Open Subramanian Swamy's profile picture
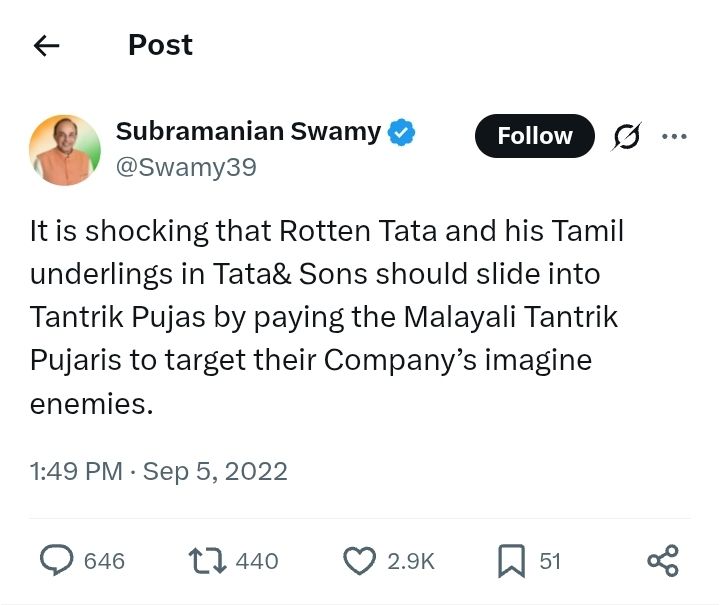 point(65,150)
